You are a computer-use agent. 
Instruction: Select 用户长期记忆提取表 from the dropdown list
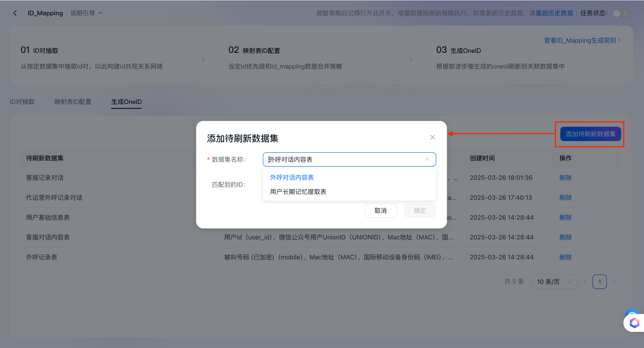click(x=298, y=192)
